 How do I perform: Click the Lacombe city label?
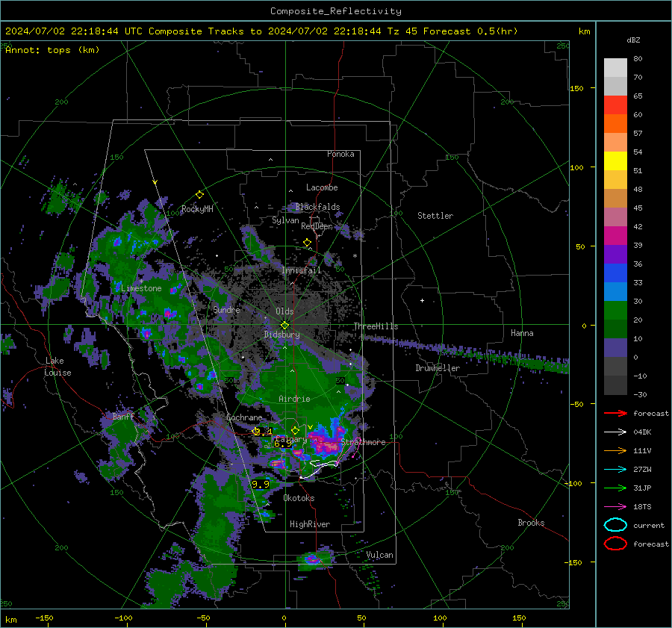322,187
